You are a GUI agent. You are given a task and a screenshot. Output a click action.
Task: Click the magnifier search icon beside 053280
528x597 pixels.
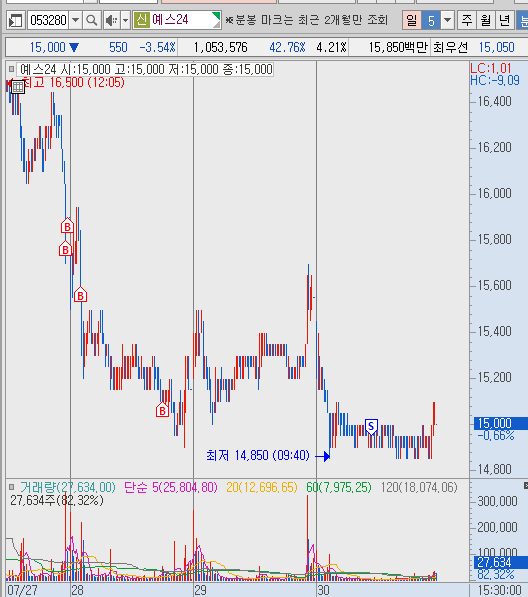click(x=92, y=20)
